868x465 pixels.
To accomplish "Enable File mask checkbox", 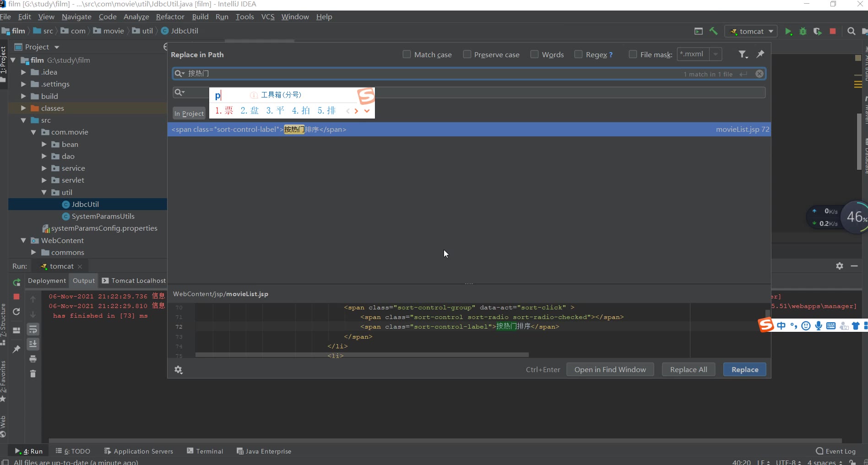I will (633, 54).
